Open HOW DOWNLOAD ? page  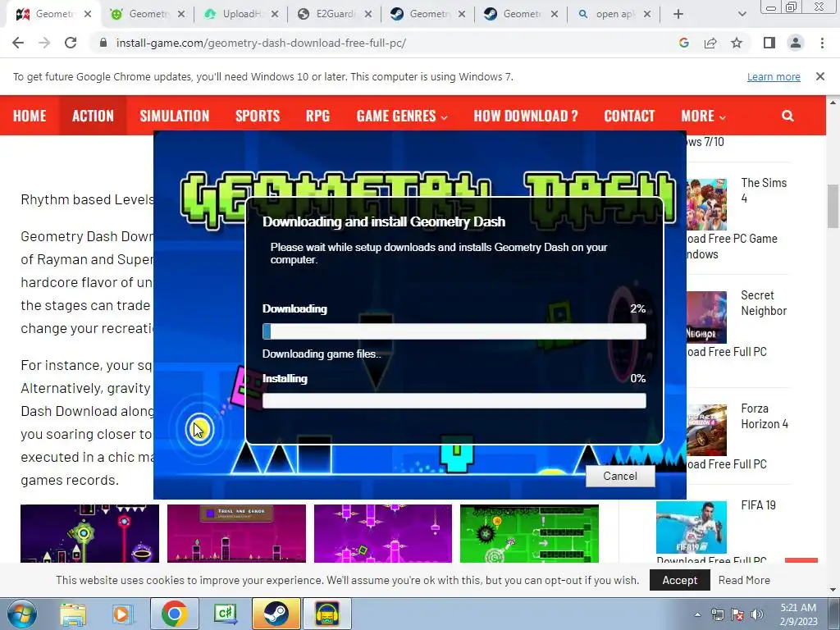click(526, 116)
